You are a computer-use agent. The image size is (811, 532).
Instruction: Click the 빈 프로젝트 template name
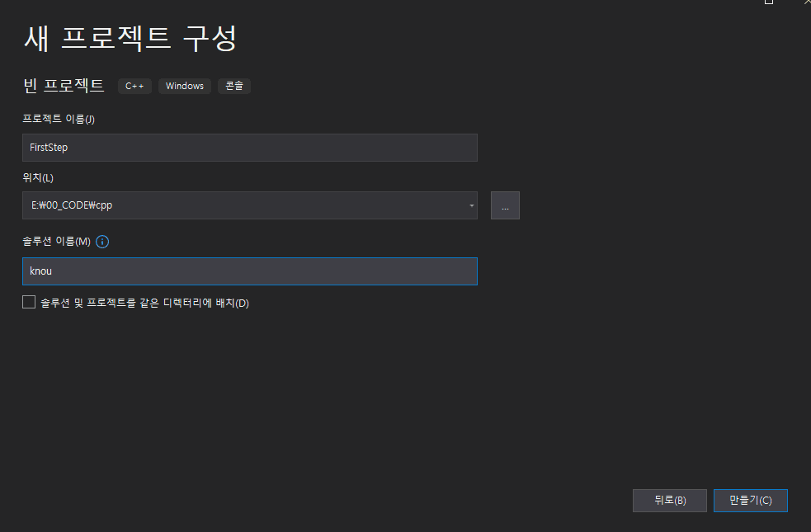[64, 85]
